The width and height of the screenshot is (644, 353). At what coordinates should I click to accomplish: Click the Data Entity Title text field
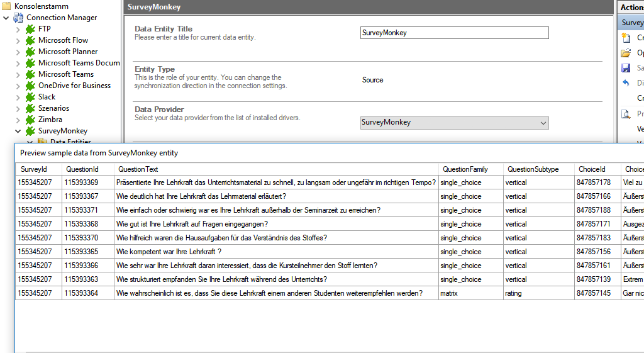pos(454,33)
